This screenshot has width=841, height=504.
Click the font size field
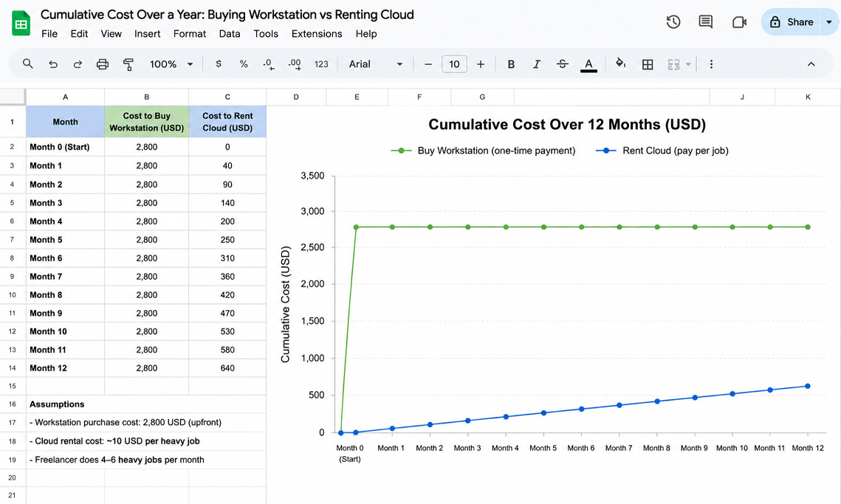(454, 64)
